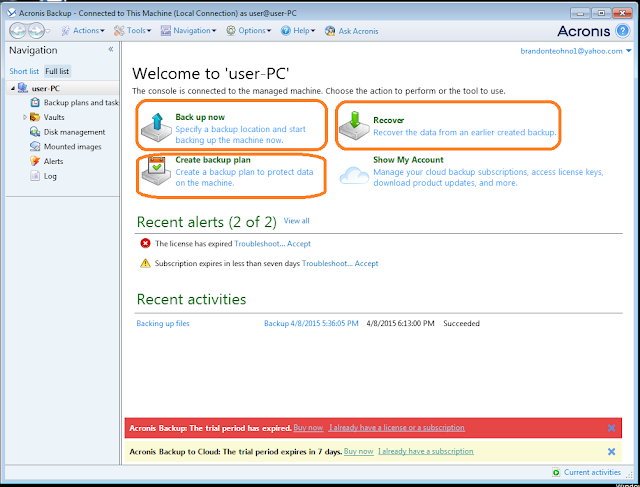640x487 pixels.
Task: Click the Recover green arrow disk icon
Action: point(354,125)
